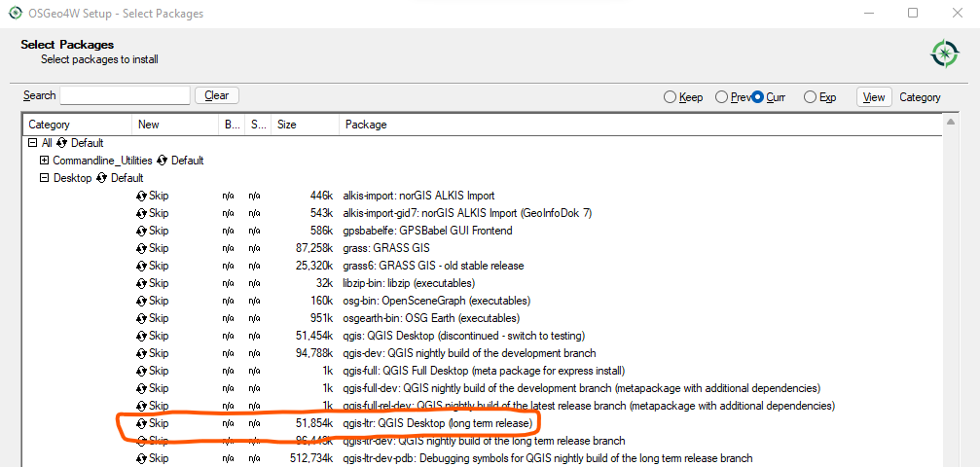This screenshot has height=467, width=980.
Task: Click the OSGeo4W title bar icon
Action: (15, 13)
